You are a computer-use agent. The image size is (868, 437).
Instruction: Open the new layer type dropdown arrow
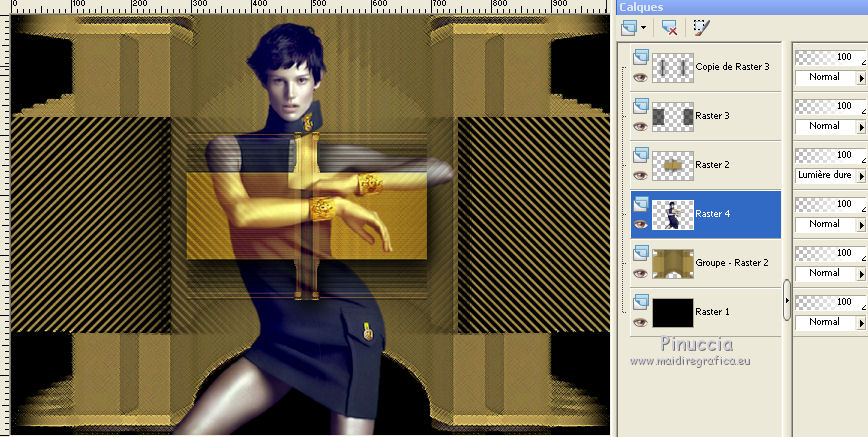click(x=643, y=27)
